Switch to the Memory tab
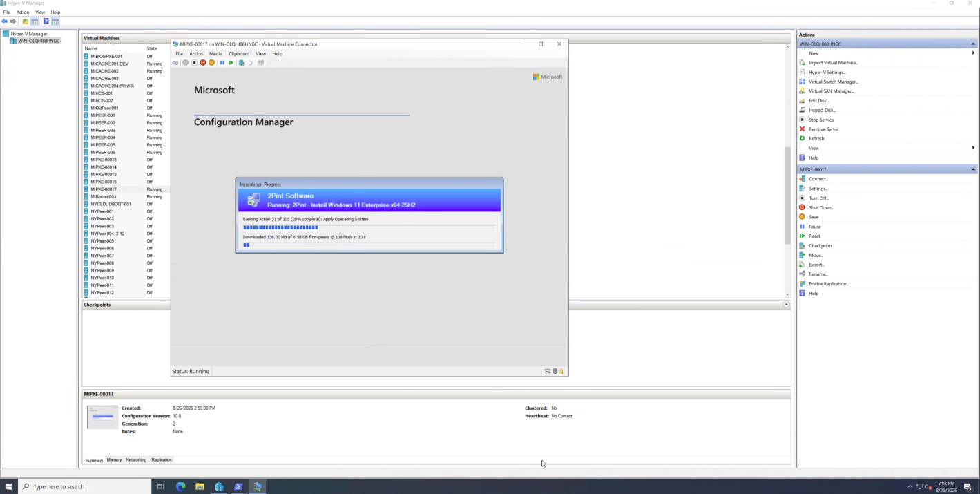The height and width of the screenshot is (494, 980). coord(114,460)
